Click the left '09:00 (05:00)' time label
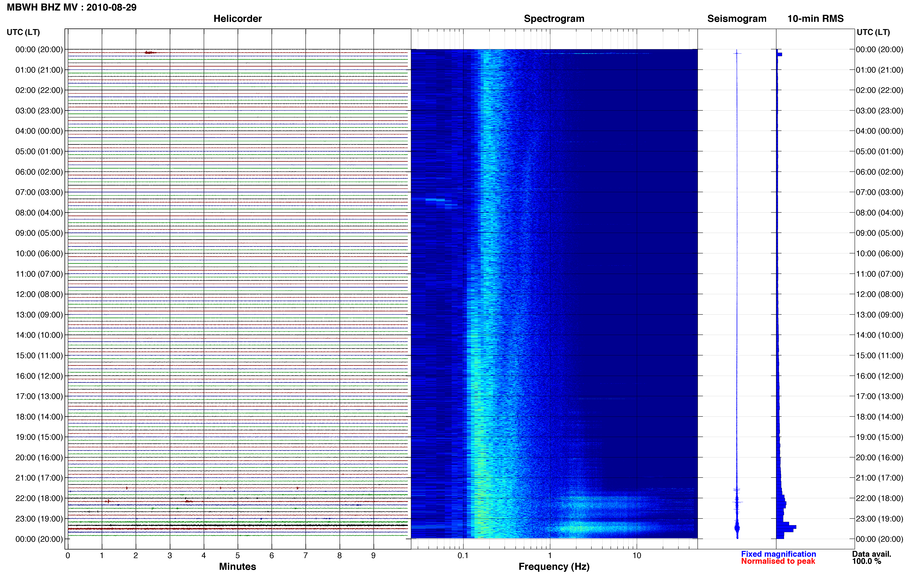924x578 pixels. (39, 233)
